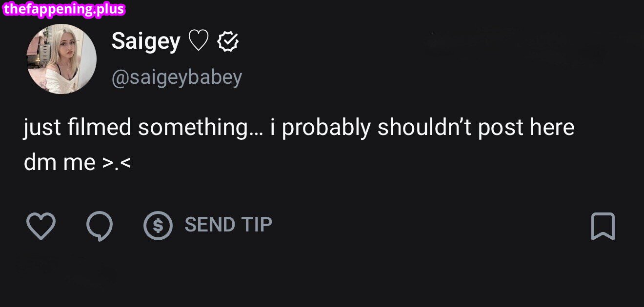Select the reply bubble next to the heart
Viewport: 644px width, 307px height.
100,226
